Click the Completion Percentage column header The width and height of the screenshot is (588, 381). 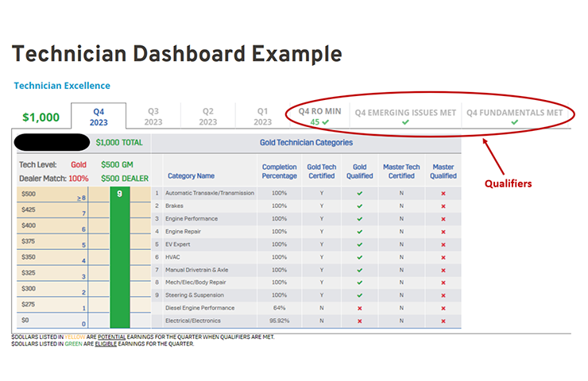(x=280, y=171)
